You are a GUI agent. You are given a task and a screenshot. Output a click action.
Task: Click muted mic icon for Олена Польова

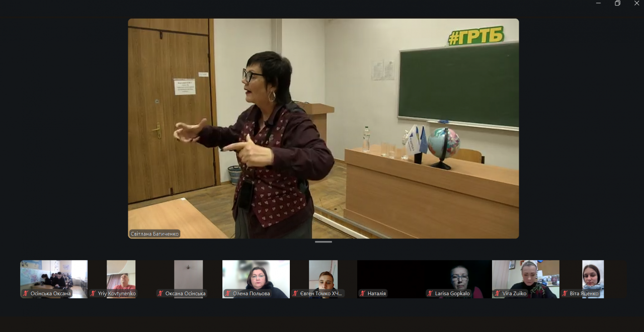[228, 294]
